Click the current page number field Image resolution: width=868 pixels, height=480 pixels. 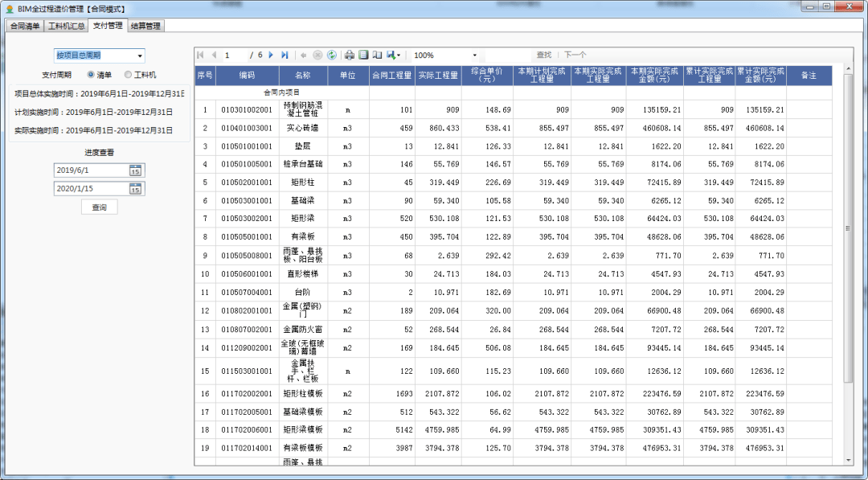click(x=235, y=55)
